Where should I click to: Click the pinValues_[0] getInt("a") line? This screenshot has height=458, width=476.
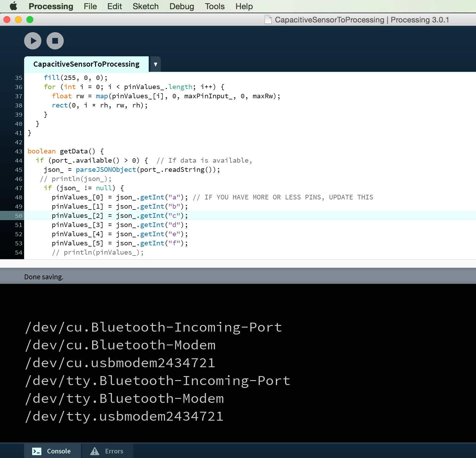coord(120,197)
